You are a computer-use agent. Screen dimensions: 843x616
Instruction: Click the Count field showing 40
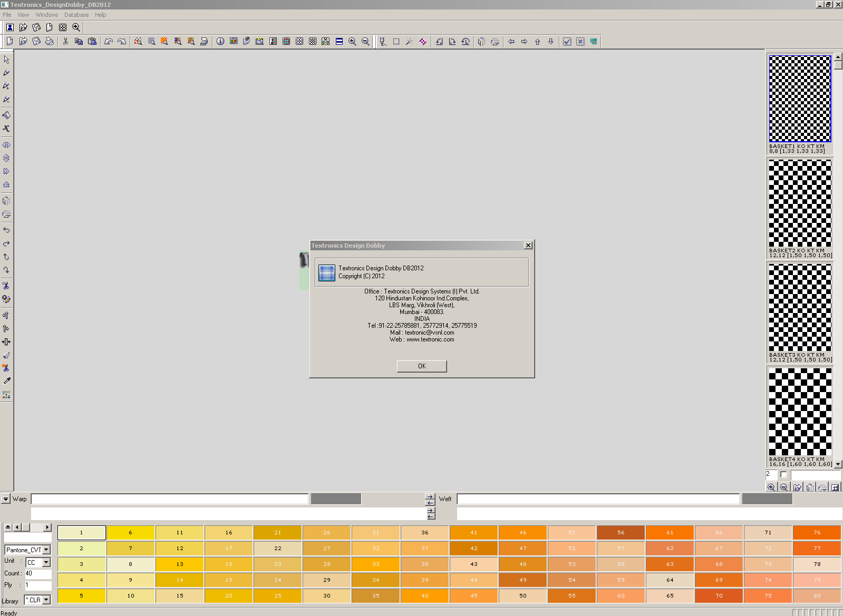pyautogui.click(x=38, y=573)
